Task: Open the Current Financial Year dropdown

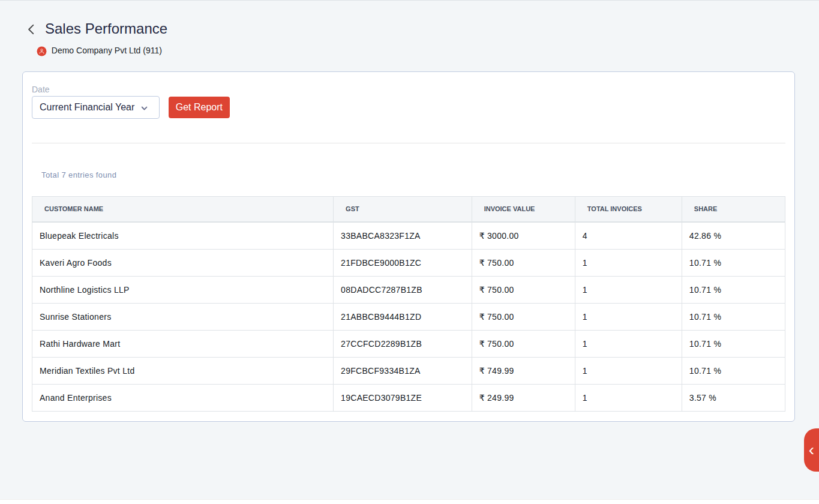Action: click(95, 107)
